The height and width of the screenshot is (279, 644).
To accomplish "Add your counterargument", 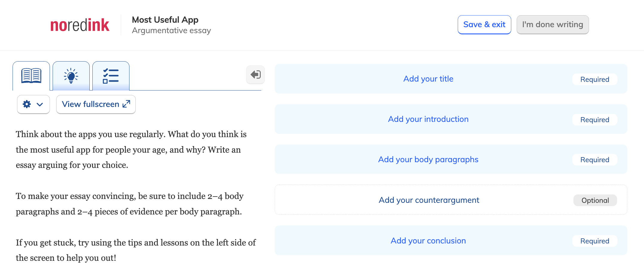I will [429, 200].
